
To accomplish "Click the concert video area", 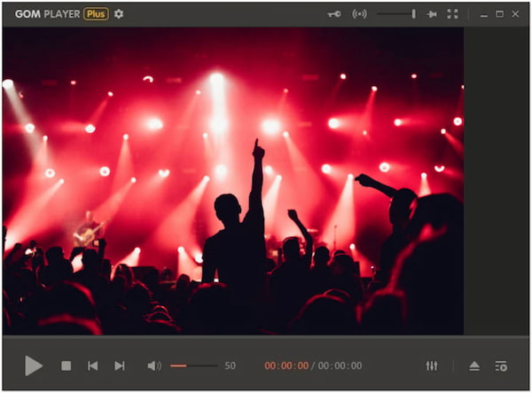I will [x=232, y=181].
